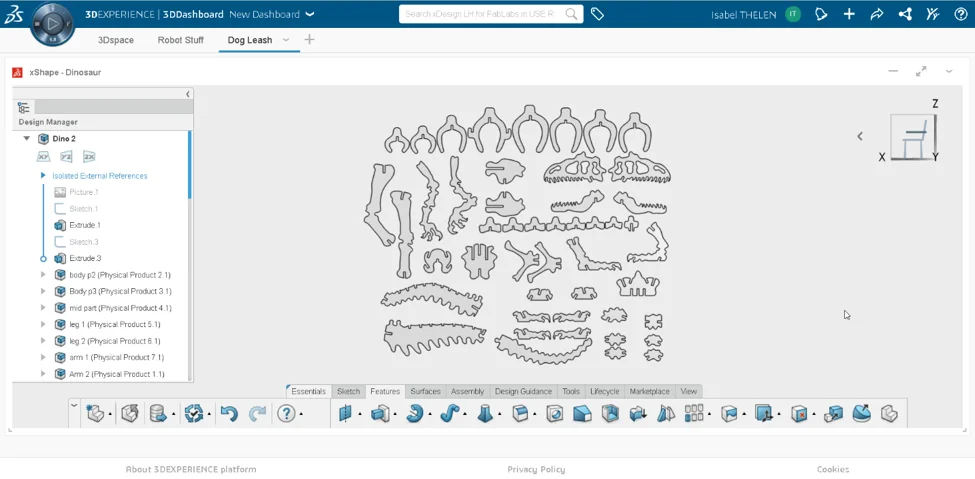
Task: Select the Pattern grid tool
Action: pos(694,414)
